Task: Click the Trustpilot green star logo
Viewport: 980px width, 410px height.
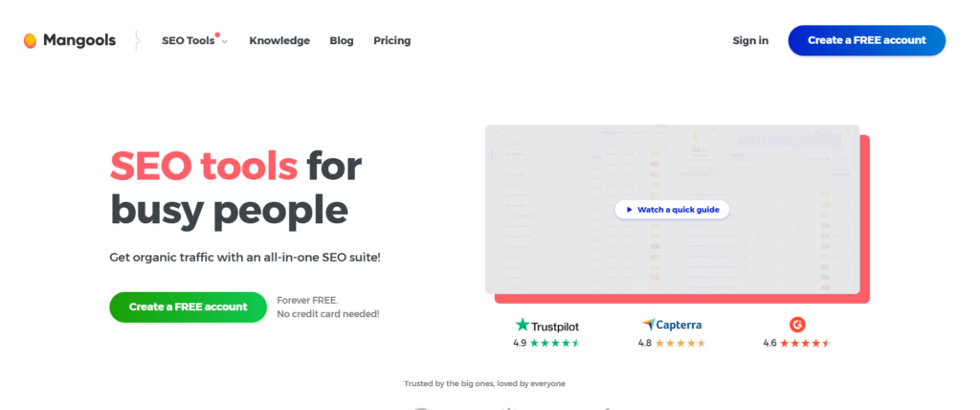Action: point(523,325)
